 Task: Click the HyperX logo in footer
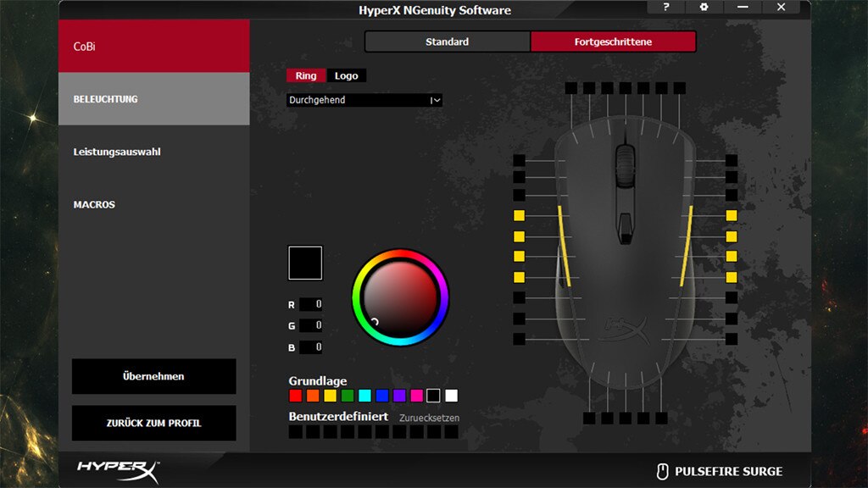click(x=118, y=470)
